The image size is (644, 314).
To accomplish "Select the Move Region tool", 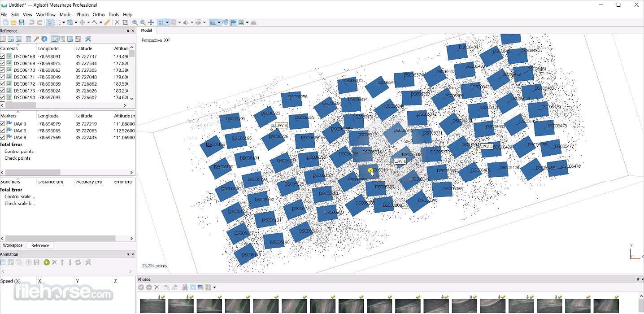I will (x=70, y=22).
